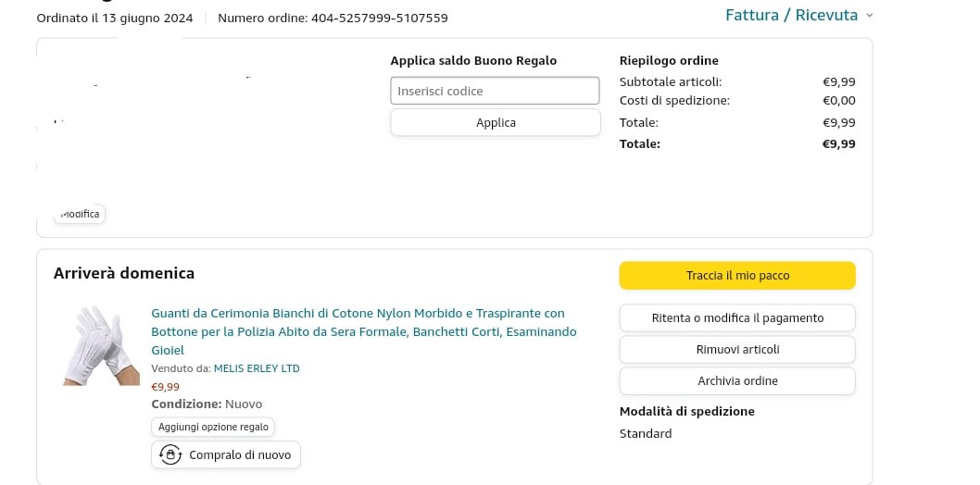980x485 pixels.
Task: Click the Arriverà domenica heading
Action: click(x=124, y=273)
